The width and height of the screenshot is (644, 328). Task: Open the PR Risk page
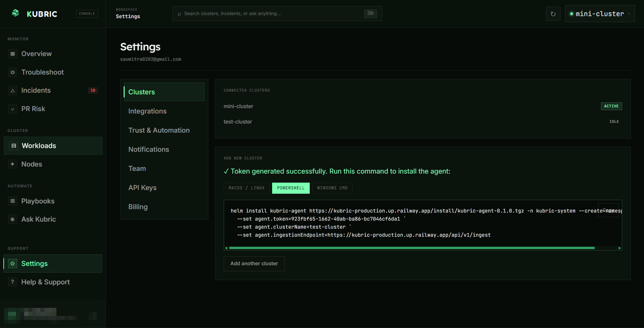tap(53, 109)
